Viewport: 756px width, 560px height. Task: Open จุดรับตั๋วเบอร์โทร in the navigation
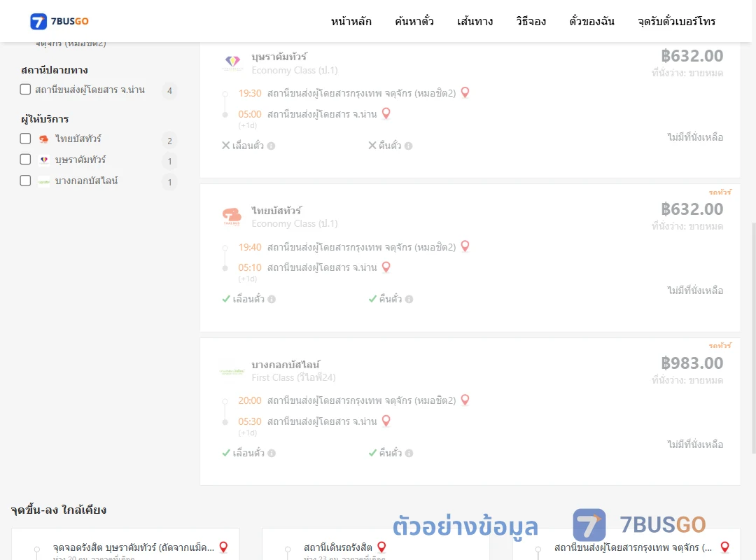click(676, 21)
